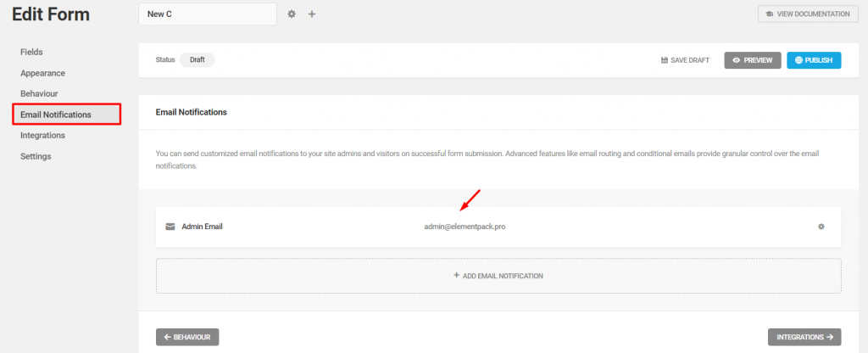Open Behaviour in the sidebar
This screenshot has height=353, width=868.
point(39,93)
